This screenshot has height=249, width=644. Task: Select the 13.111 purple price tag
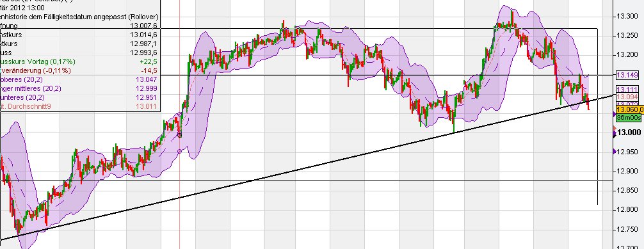click(627, 90)
